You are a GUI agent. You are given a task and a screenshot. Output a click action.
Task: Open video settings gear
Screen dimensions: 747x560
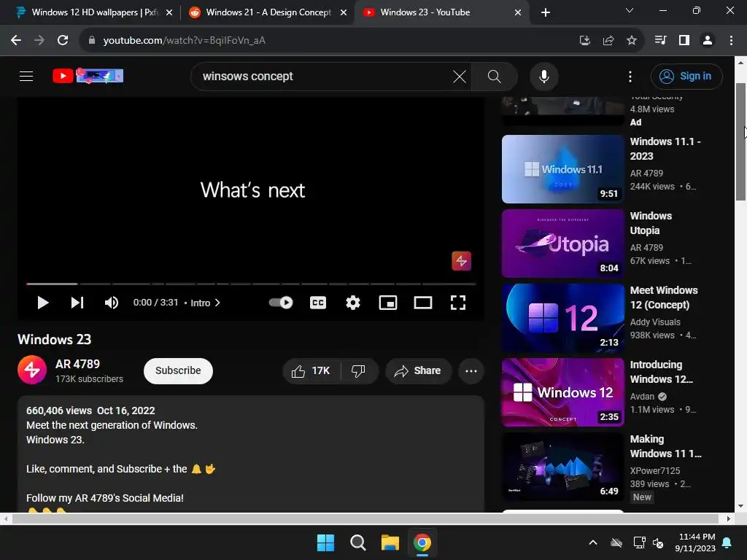pyautogui.click(x=353, y=303)
